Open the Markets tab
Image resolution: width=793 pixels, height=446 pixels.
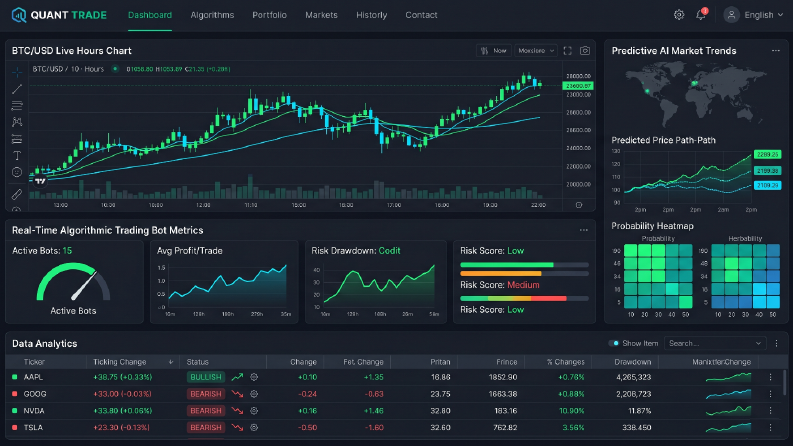321,15
